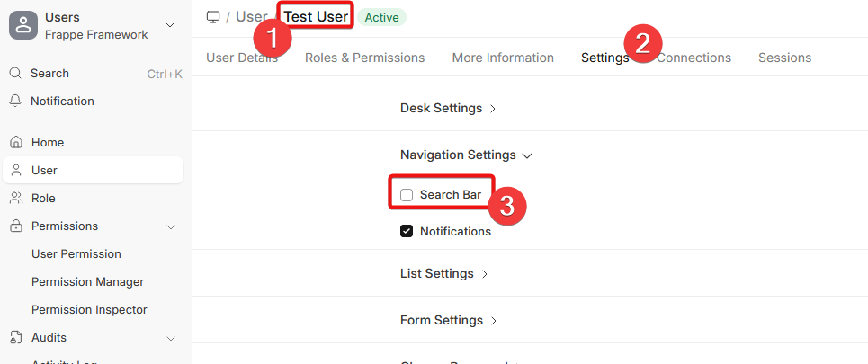Image resolution: width=868 pixels, height=364 pixels.
Task: Click the desktop monitor breadcrumb icon
Action: [x=213, y=17]
